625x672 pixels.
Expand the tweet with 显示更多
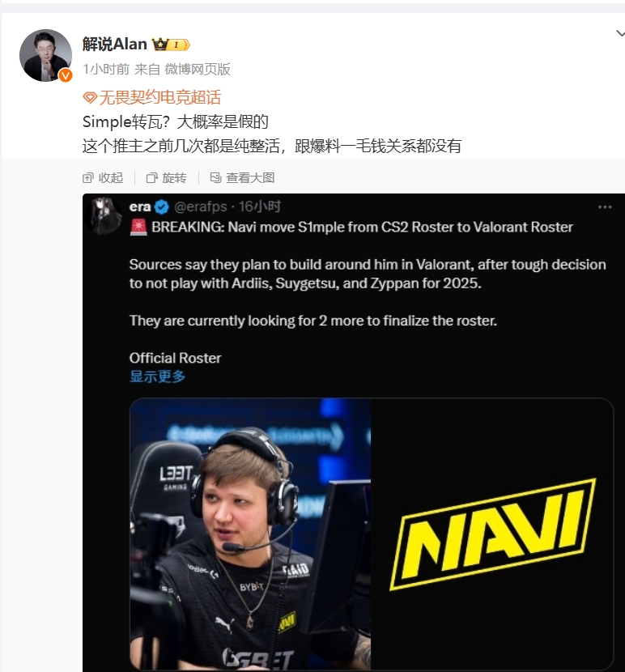coord(157,376)
